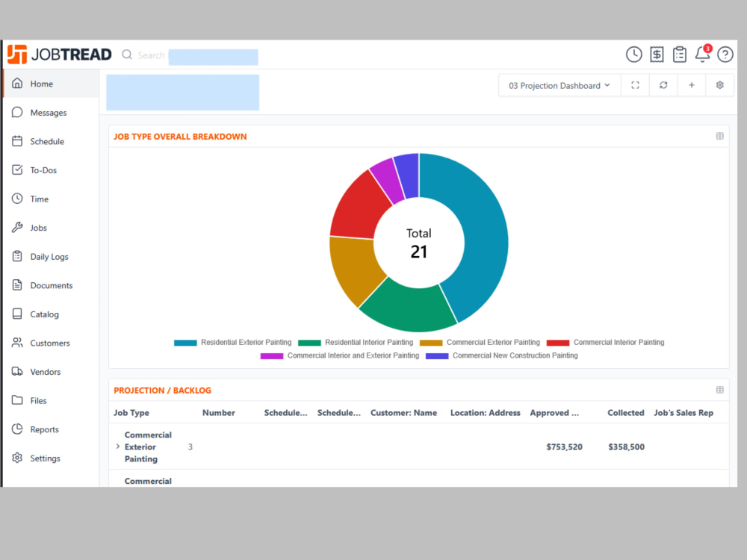Open Vendors in the sidebar
The image size is (747, 560).
click(51, 372)
